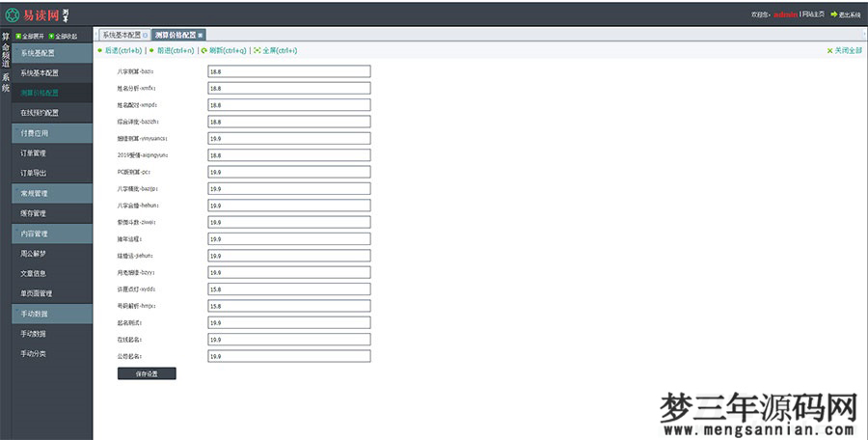Viewport: 868px width, 440px height.
Task: Click the 全屏 (ctrl+i) fullscreen icon
Action: [257, 50]
